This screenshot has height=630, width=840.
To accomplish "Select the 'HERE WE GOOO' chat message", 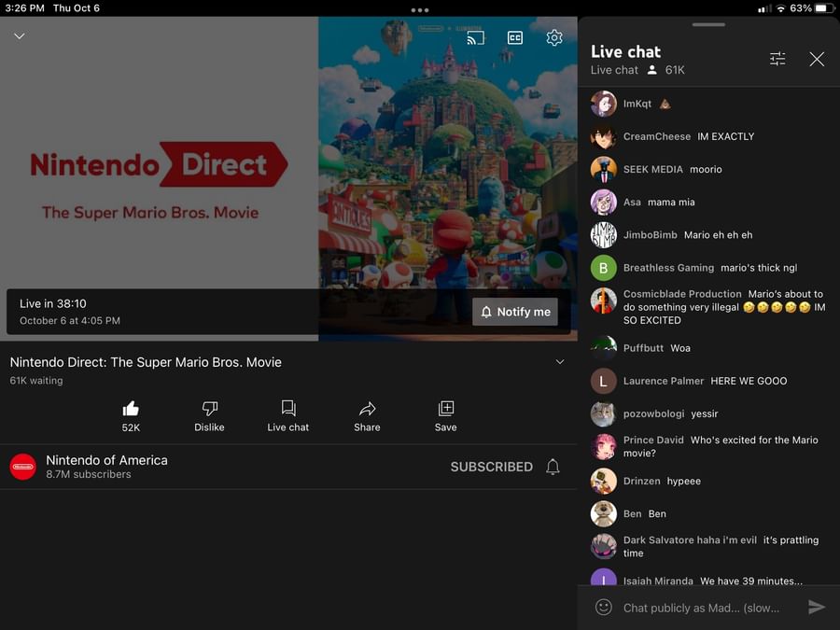I will click(749, 381).
